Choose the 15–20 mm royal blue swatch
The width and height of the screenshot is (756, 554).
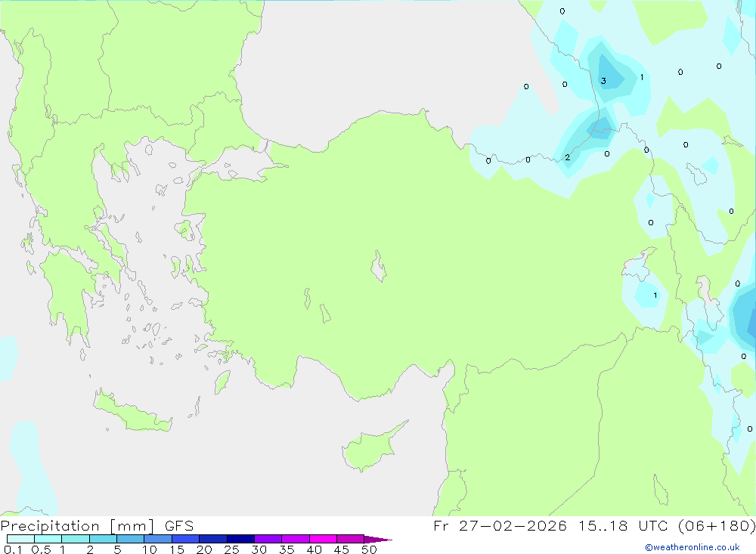pyautogui.click(x=186, y=539)
